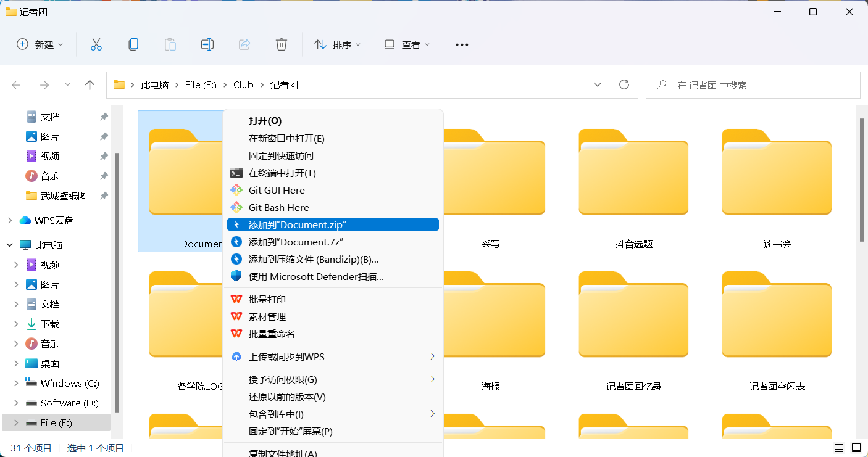Show address bar history with the dropdown chevron
Screen dimensions: 868x457
tap(598, 84)
